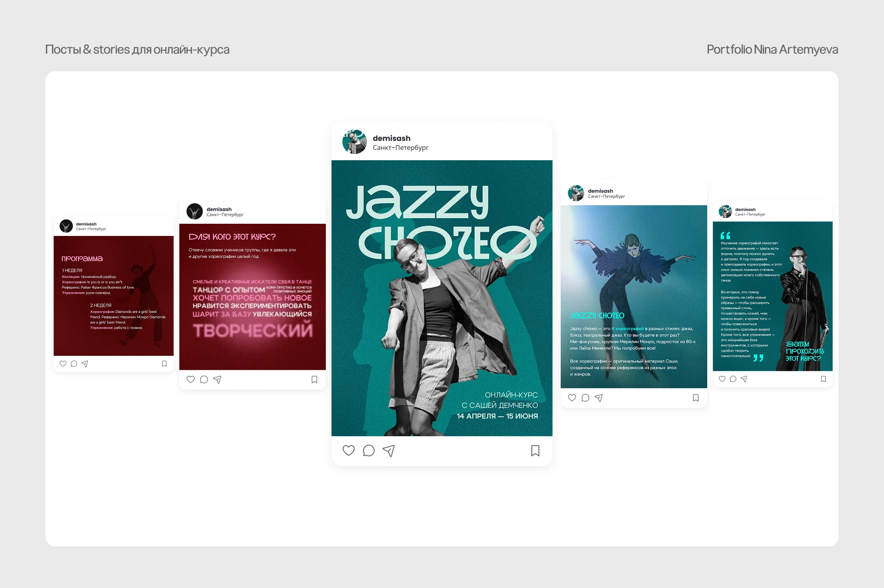
Task: Like the 'Зачем проходить этот курс' post
Action: click(722, 379)
